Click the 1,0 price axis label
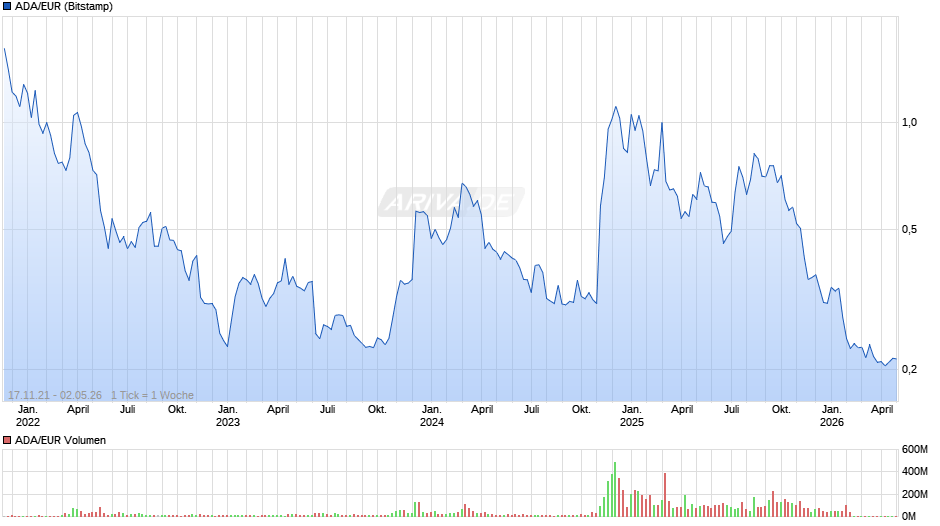Viewport: 940px width, 526px height. coord(909,122)
